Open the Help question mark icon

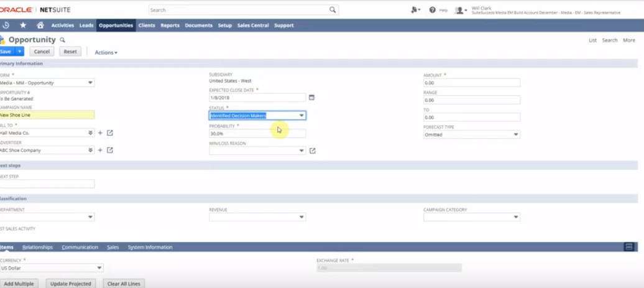click(433, 10)
